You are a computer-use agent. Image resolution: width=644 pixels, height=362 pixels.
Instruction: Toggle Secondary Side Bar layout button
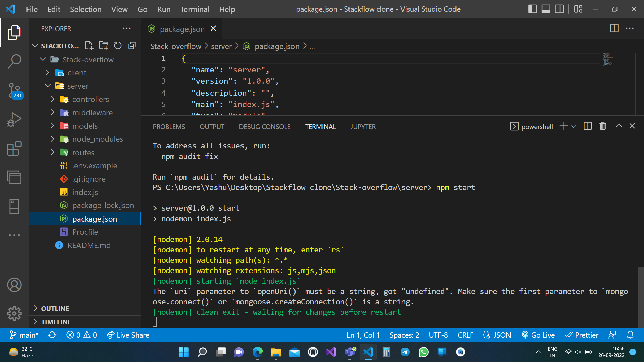(559, 9)
